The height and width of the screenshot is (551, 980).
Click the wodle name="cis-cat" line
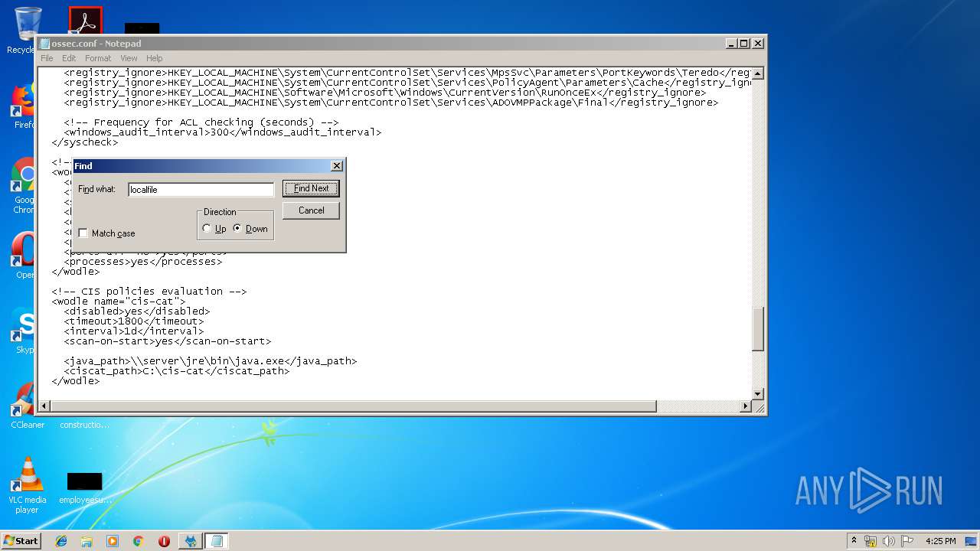119,302
